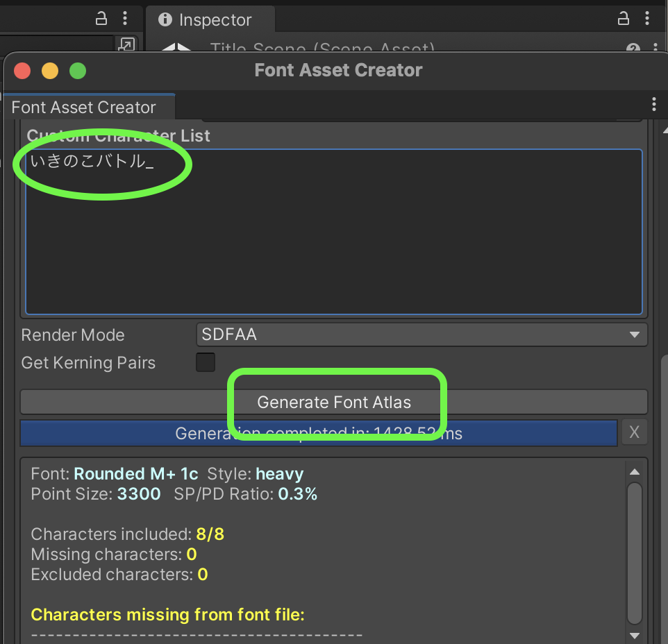Click the scrollbar thumb in the results panel
The height and width of the screenshot is (644, 668).
634,548
